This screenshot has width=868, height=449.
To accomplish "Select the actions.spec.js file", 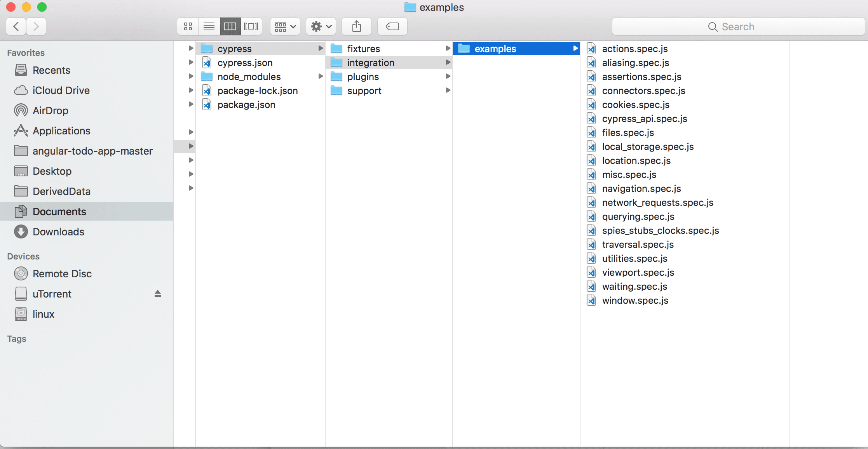I will [x=635, y=49].
